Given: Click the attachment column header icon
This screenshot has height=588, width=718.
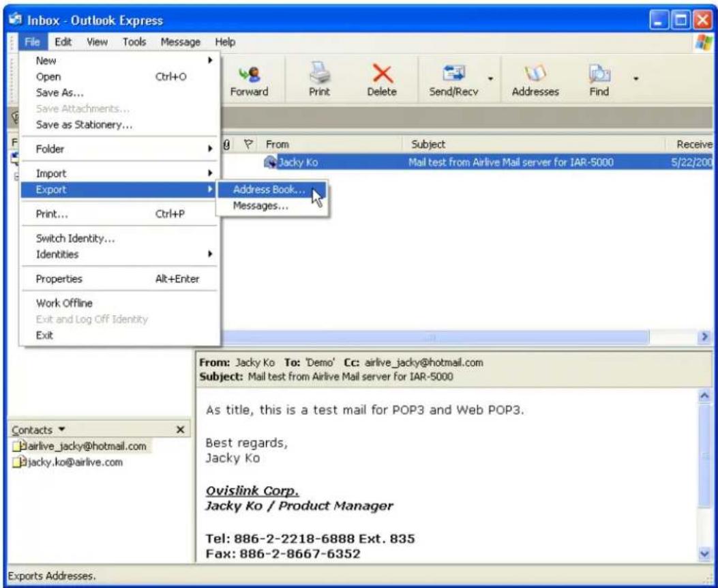Looking at the screenshot, I should (x=226, y=144).
